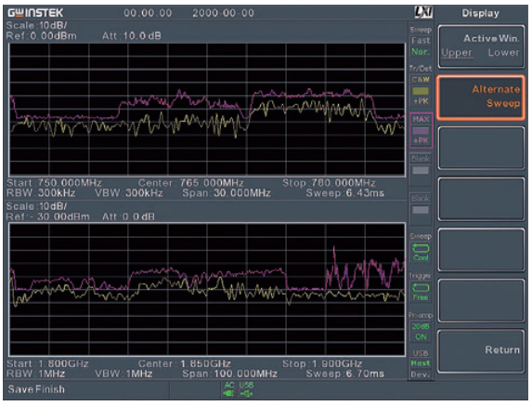This screenshot has width=532, height=406.
Task: Click the USB connection status icon
Action: coord(246,393)
